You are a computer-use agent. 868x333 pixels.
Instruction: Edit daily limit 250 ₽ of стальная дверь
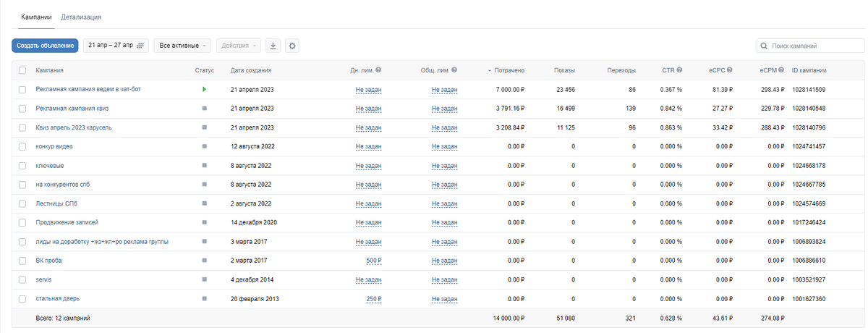point(374,298)
